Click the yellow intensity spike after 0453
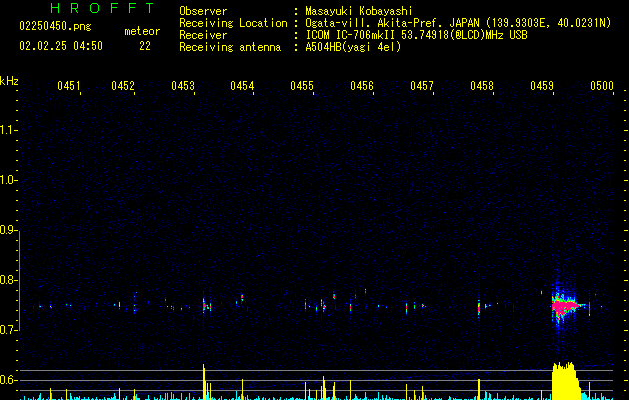The height and width of the screenshot is (400, 629). (204, 382)
